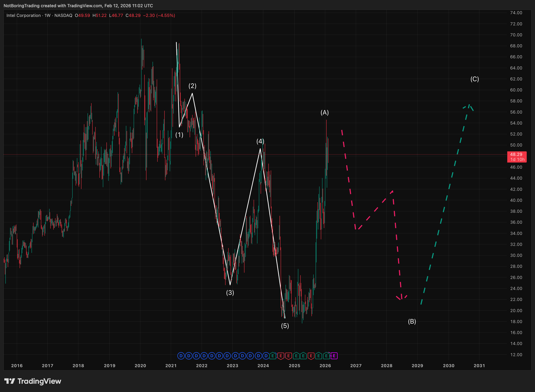
Task: Select the wave label (2)
Action: coord(192,86)
